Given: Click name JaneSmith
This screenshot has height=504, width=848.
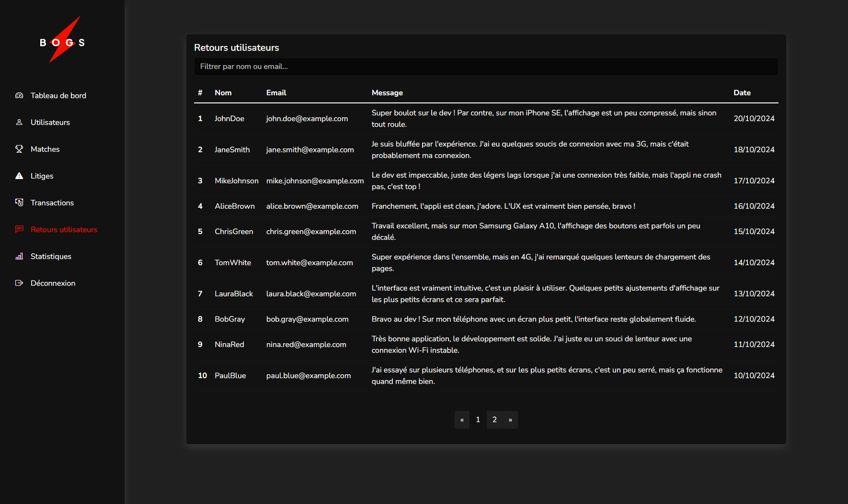Looking at the screenshot, I should (x=232, y=150).
